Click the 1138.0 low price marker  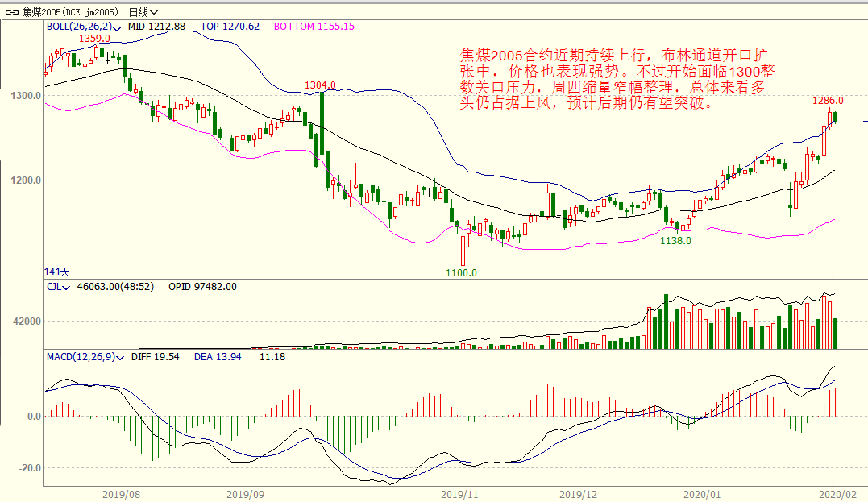tap(675, 241)
